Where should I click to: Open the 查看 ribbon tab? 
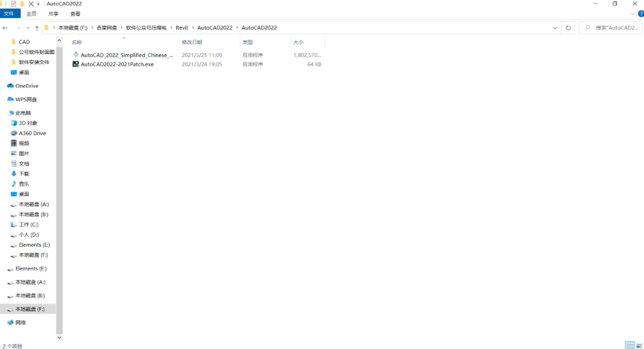(x=75, y=14)
